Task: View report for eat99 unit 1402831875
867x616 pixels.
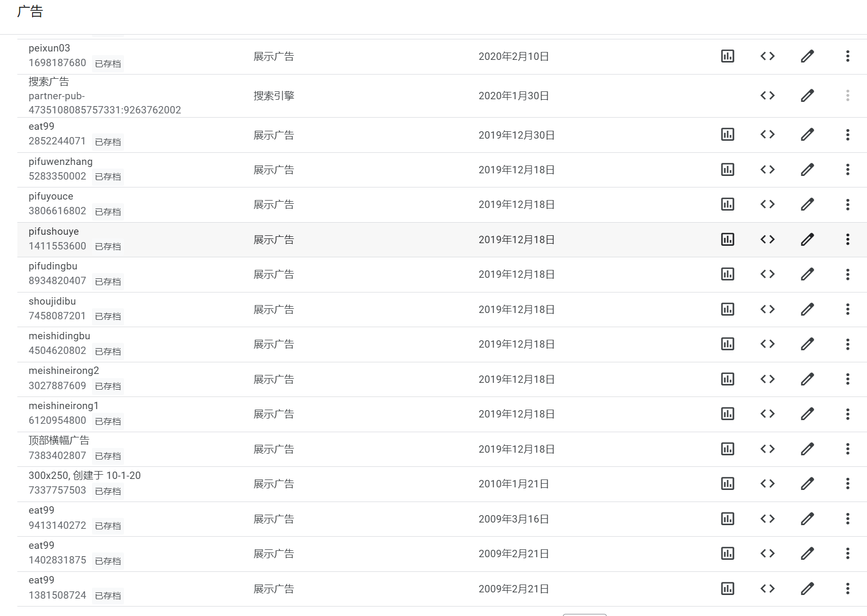Action: pyautogui.click(x=727, y=554)
